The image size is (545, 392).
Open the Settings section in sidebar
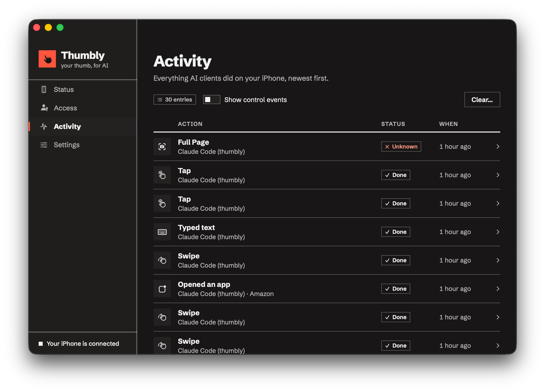click(83, 145)
